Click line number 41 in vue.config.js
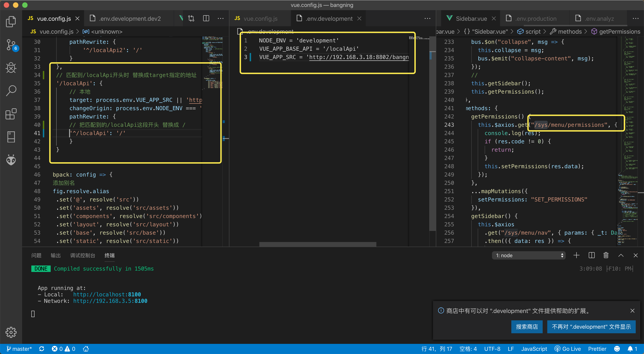This screenshot has height=354, width=644. pos(37,133)
